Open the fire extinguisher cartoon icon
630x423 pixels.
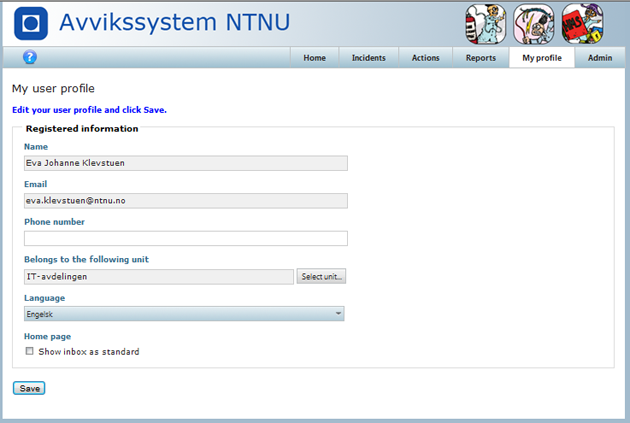(x=485, y=24)
